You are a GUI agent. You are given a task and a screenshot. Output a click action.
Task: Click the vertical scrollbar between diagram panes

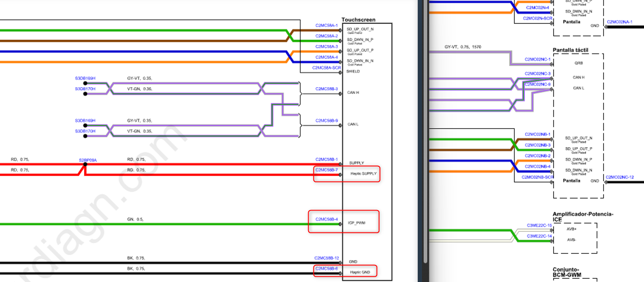pyautogui.click(x=425, y=132)
